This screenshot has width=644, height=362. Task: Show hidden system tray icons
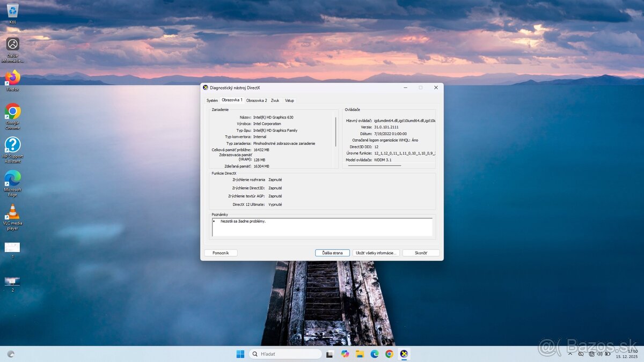[x=570, y=354]
